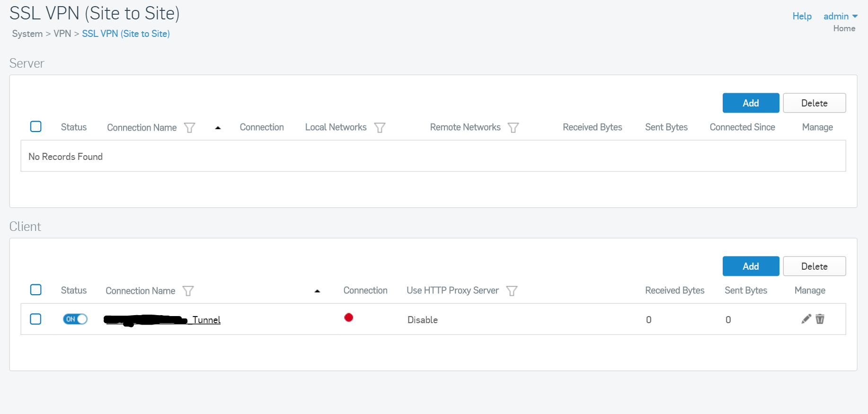This screenshot has width=868, height=414.
Task: Select the Tunnel row checkbox
Action: (36, 319)
